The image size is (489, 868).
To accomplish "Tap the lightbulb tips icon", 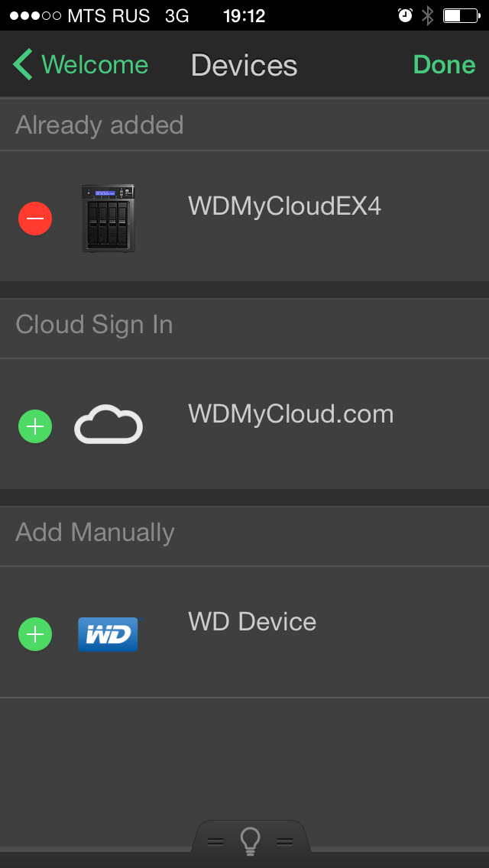I will coord(250,841).
